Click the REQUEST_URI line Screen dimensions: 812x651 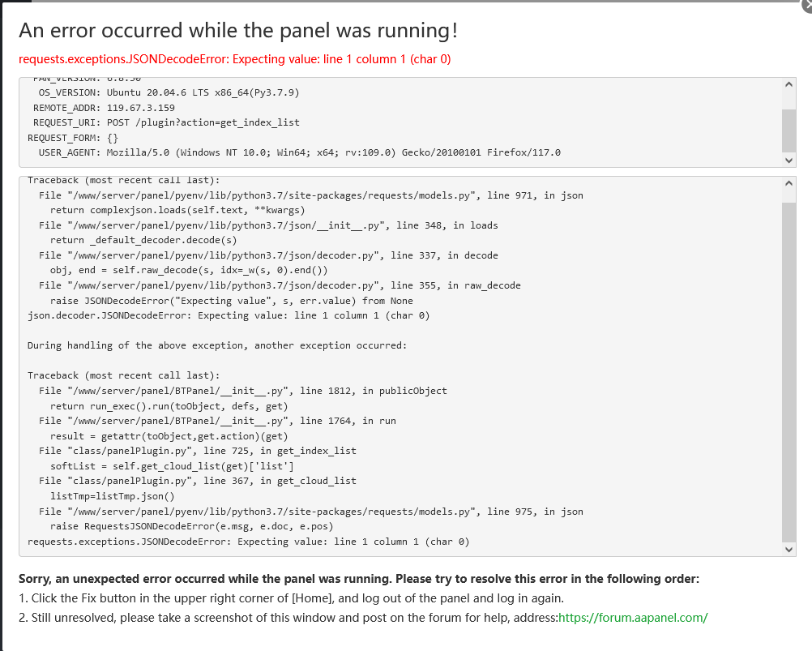164,122
